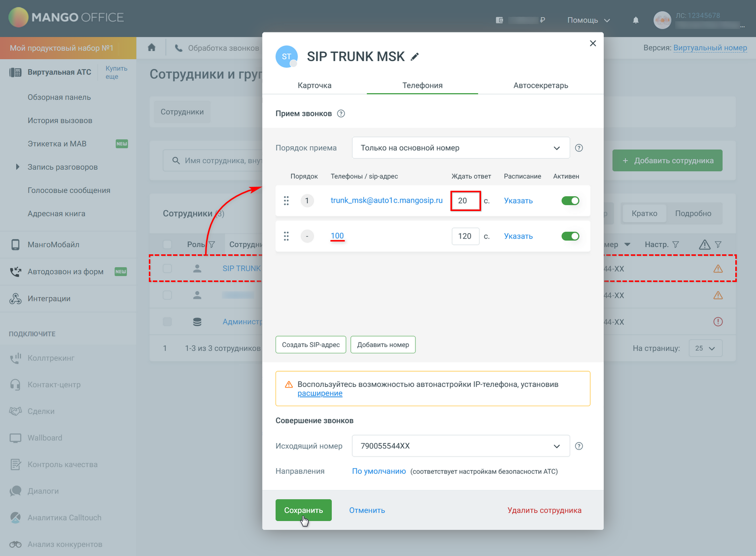Expand the Помощь menu in header
The width and height of the screenshot is (756, 556).
(x=588, y=20)
